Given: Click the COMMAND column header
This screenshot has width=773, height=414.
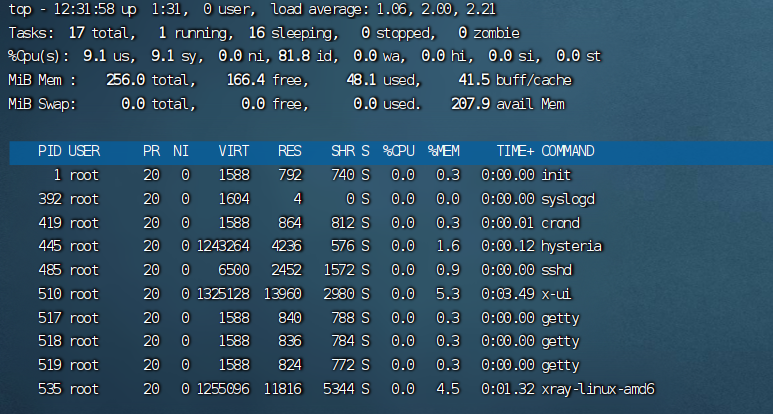Looking at the screenshot, I should click(568, 151).
